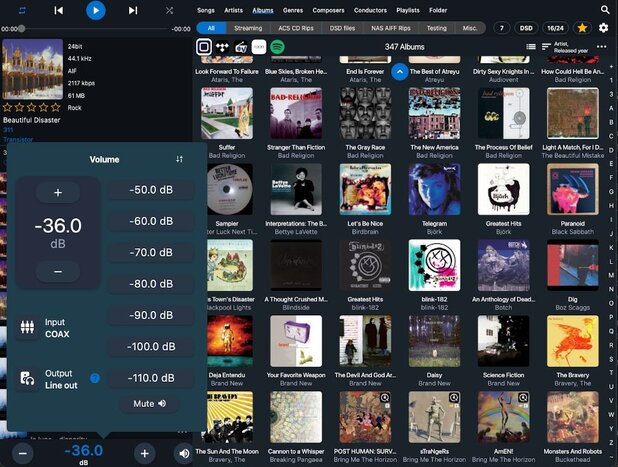Toggle the 16/24 bit filter
This screenshot has width=618, height=467.
555,28
